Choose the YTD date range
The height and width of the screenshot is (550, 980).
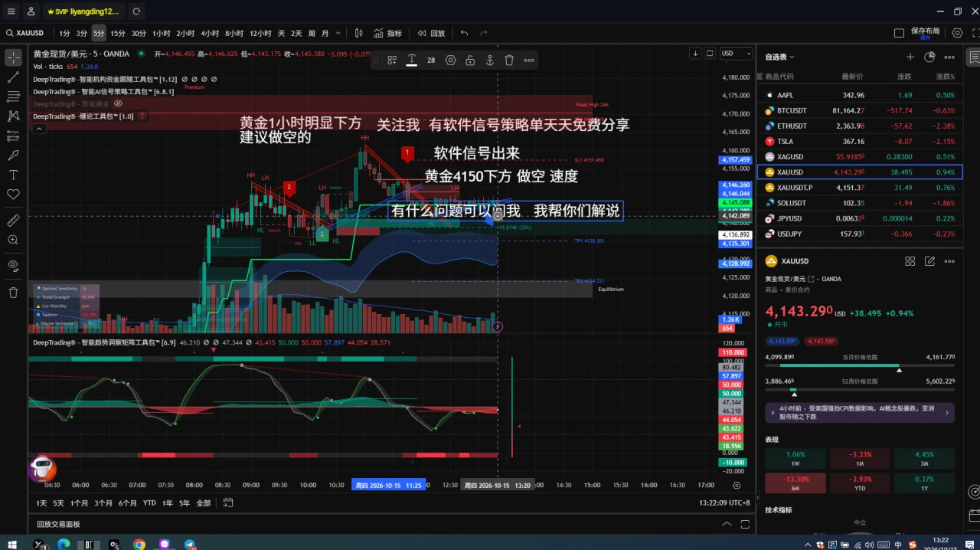(149, 503)
